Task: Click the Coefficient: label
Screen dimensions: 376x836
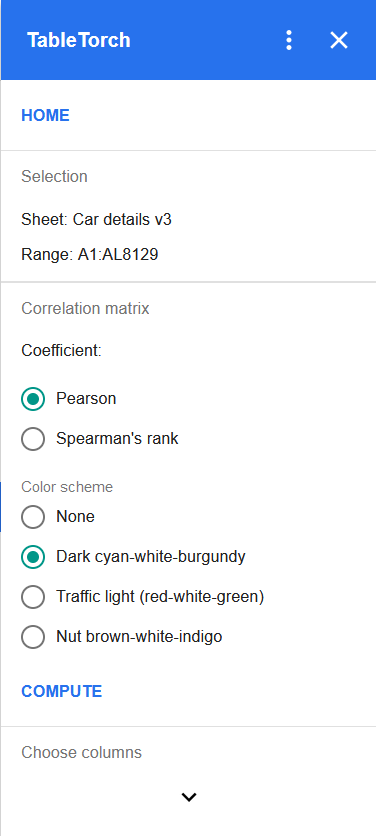Action: (61, 351)
